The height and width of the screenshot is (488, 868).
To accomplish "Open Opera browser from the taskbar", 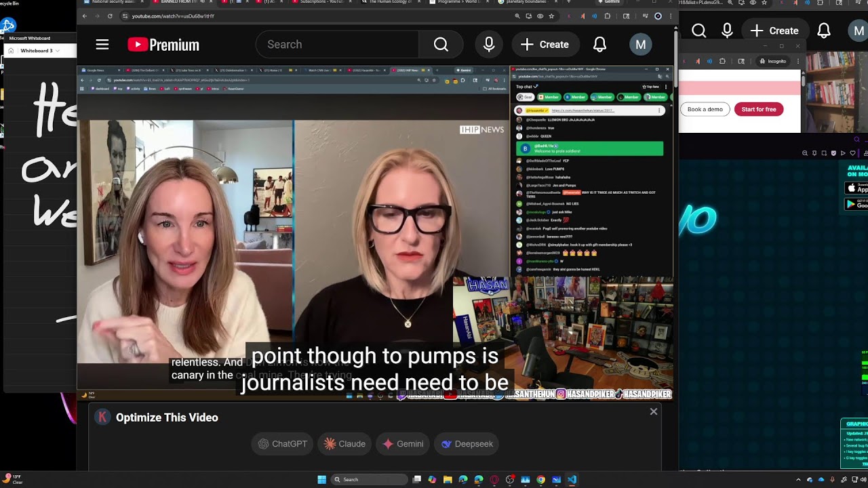I will (494, 479).
